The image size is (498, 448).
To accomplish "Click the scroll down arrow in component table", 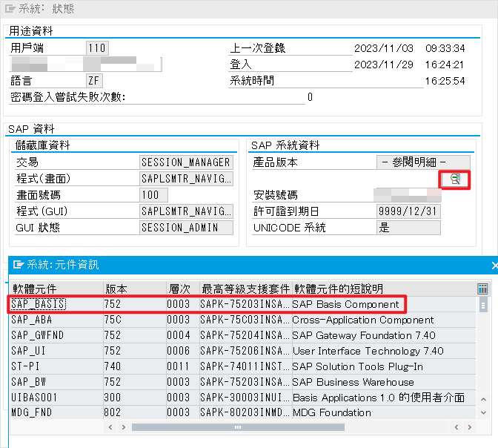I will point(483,412).
